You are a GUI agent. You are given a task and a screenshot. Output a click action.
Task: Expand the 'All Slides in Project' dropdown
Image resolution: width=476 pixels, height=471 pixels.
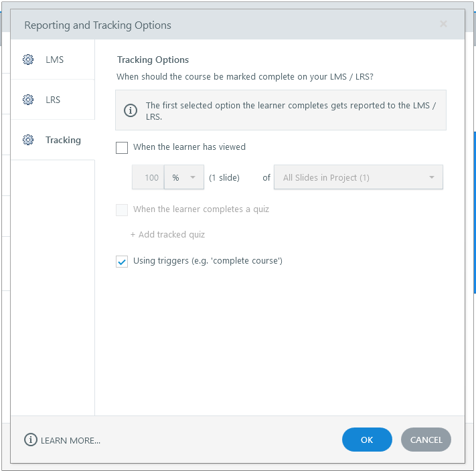[x=358, y=178]
